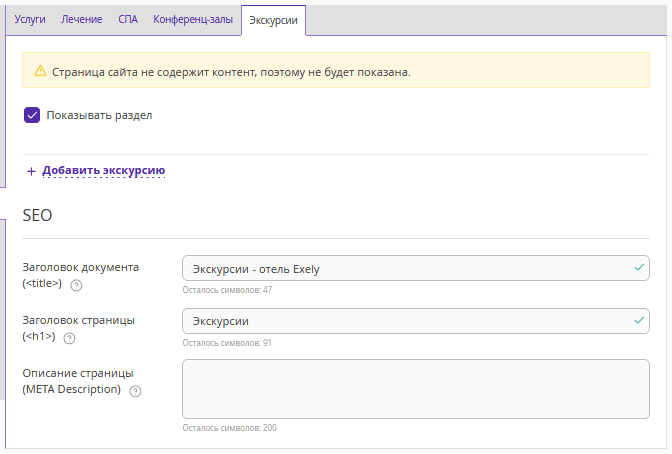Go to the Конференц-залы tab

click(193, 19)
